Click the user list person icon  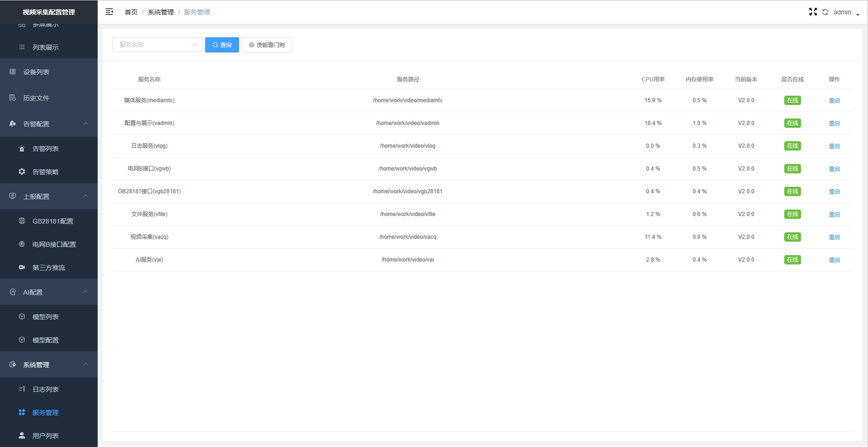22,436
